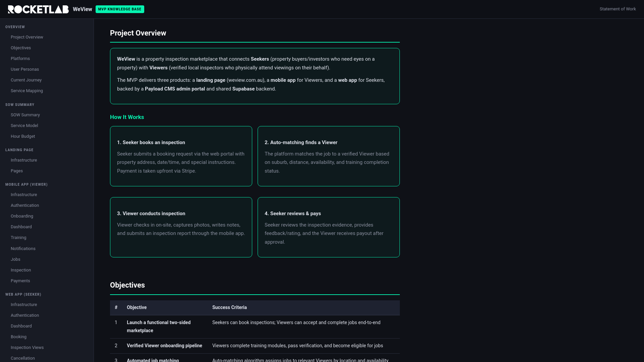Click the Mobile App (Viewer) heading
This screenshot has height=362, width=644.
26,184
